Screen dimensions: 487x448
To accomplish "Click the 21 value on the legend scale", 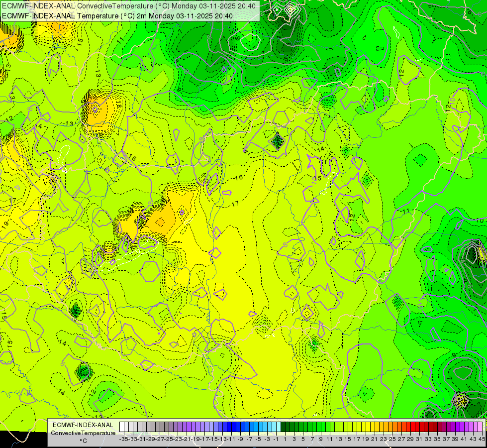I will 375,439.
